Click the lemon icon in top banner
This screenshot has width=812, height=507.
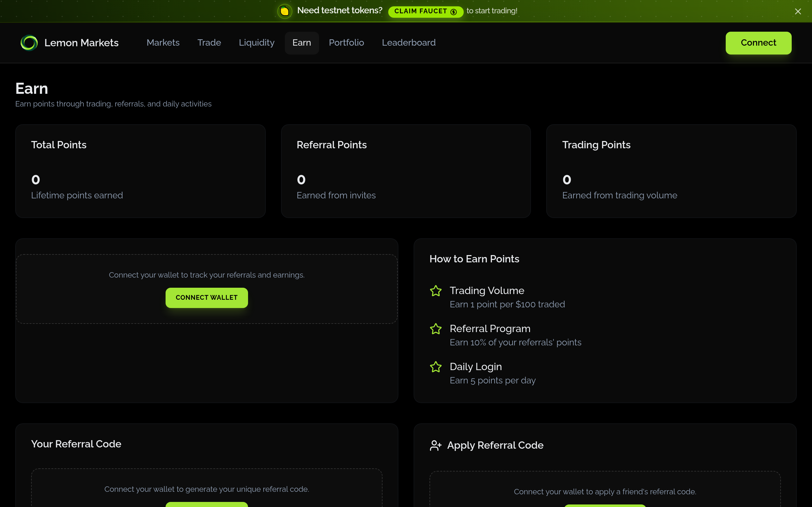click(x=285, y=11)
